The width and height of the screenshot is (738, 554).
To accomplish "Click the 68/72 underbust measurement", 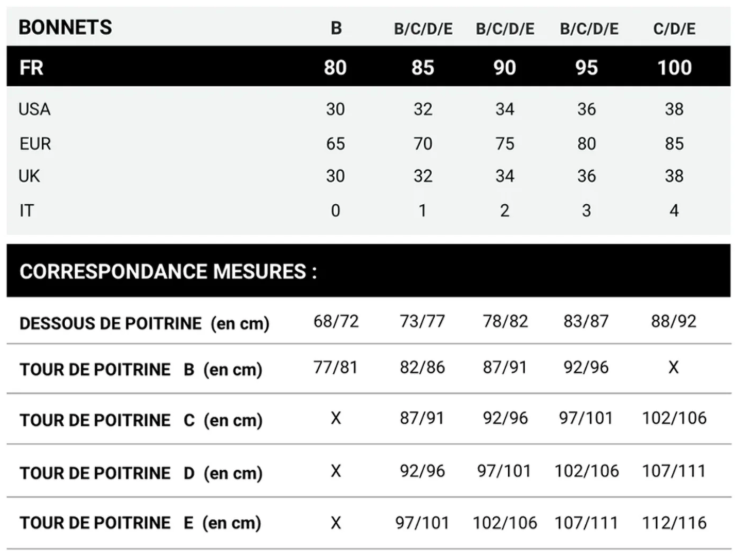I will [336, 322].
